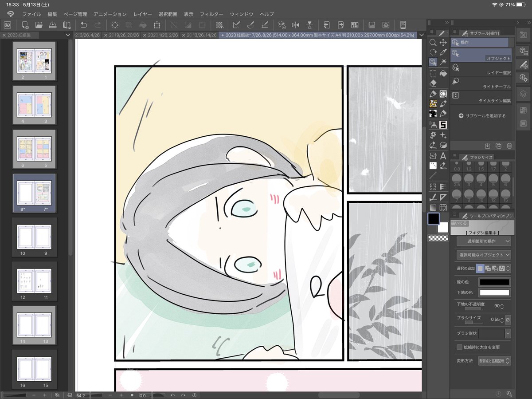This screenshot has width=532, height=399.
Task: Open tool property wrench settings icon
Action: [x=509, y=394]
